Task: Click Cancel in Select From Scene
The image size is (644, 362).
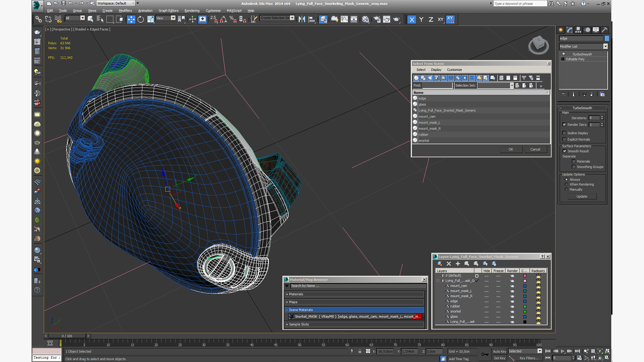Action: tap(535, 149)
